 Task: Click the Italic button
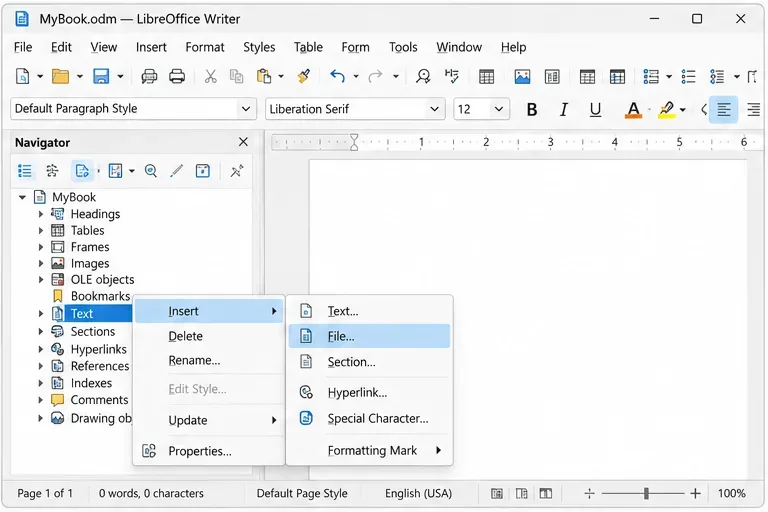[564, 109]
